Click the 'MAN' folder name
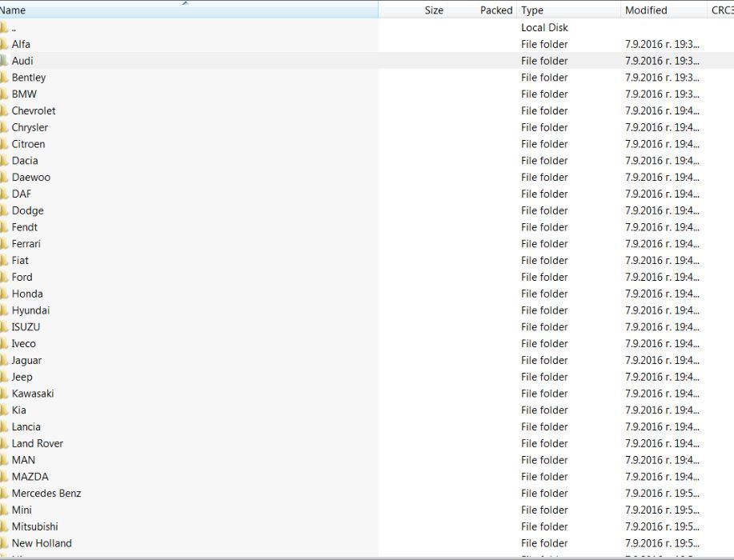This screenshot has width=734, height=560. coord(23,460)
